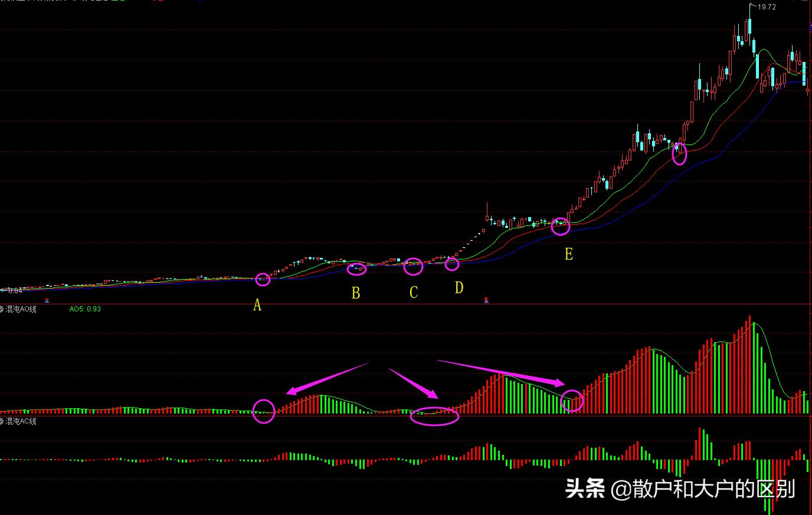
Task: Click the tallest red AO histogram bar
Action: (x=751, y=366)
